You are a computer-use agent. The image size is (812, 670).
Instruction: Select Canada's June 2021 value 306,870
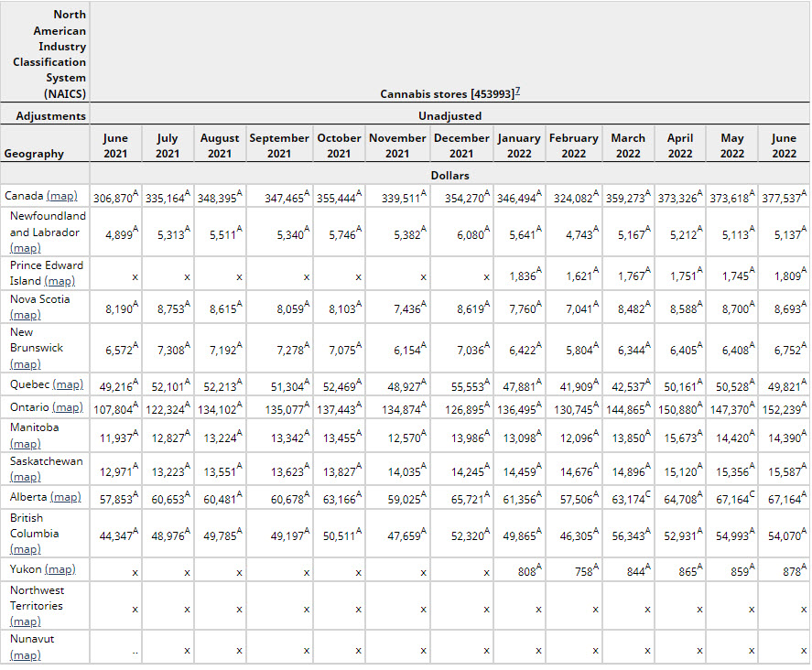(113, 197)
